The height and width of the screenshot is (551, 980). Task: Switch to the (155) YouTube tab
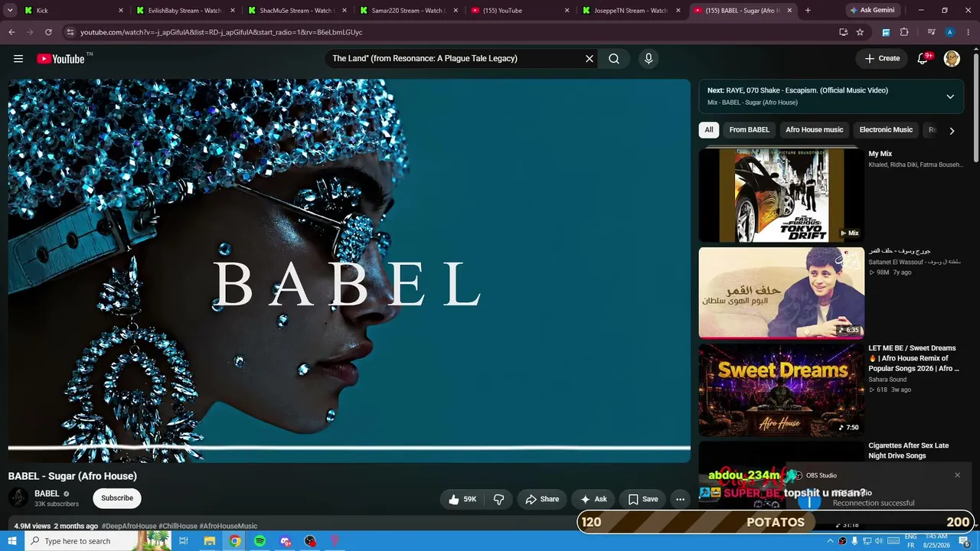pyautogui.click(x=519, y=11)
